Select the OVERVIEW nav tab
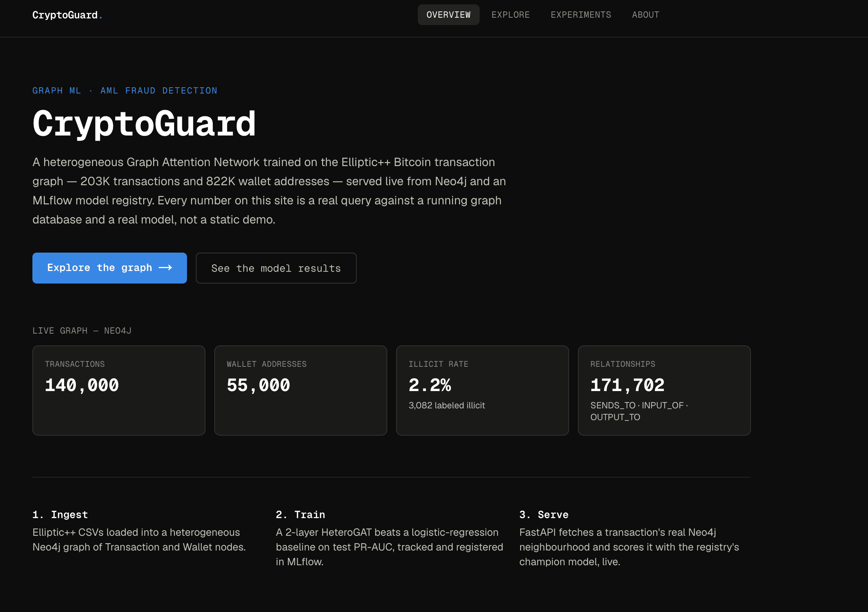This screenshot has height=612, width=868. coord(448,15)
